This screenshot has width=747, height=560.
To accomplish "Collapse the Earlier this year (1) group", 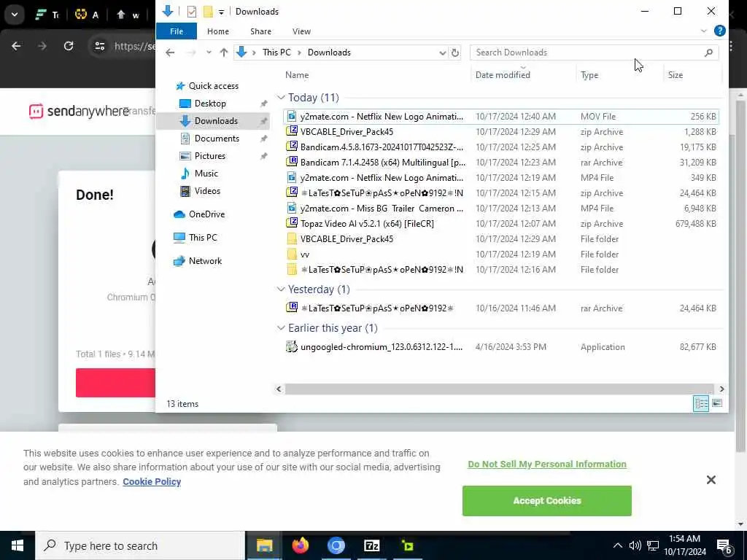I will coord(281,328).
